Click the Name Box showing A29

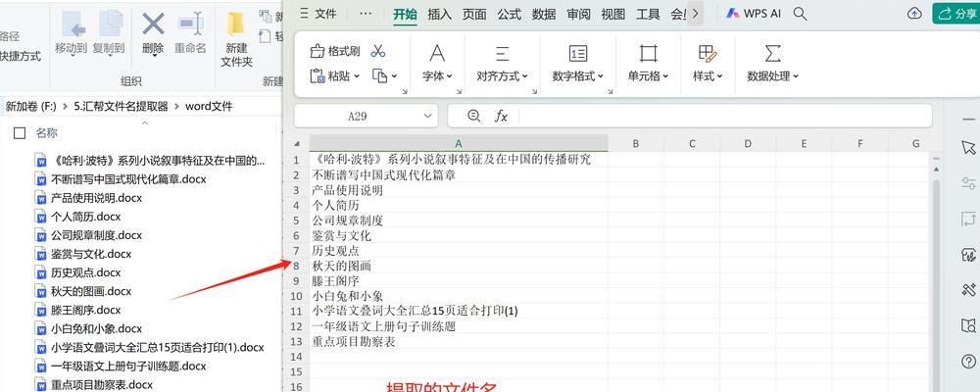(367, 116)
